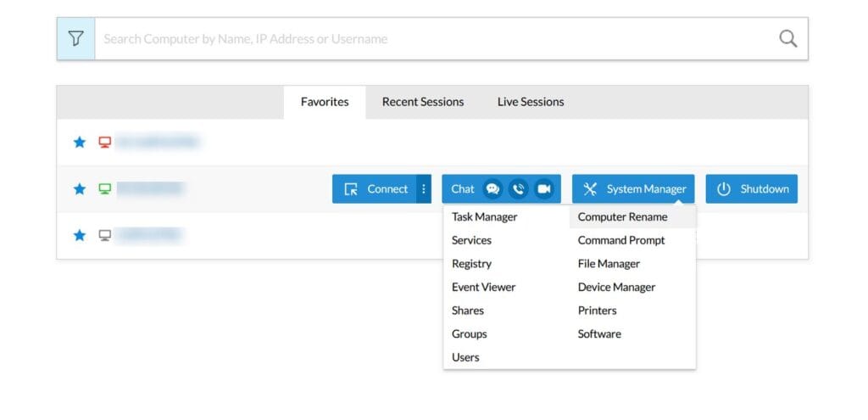The width and height of the screenshot is (868, 420).
Task: Switch to the Live Sessions tab
Action: [x=531, y=102]
